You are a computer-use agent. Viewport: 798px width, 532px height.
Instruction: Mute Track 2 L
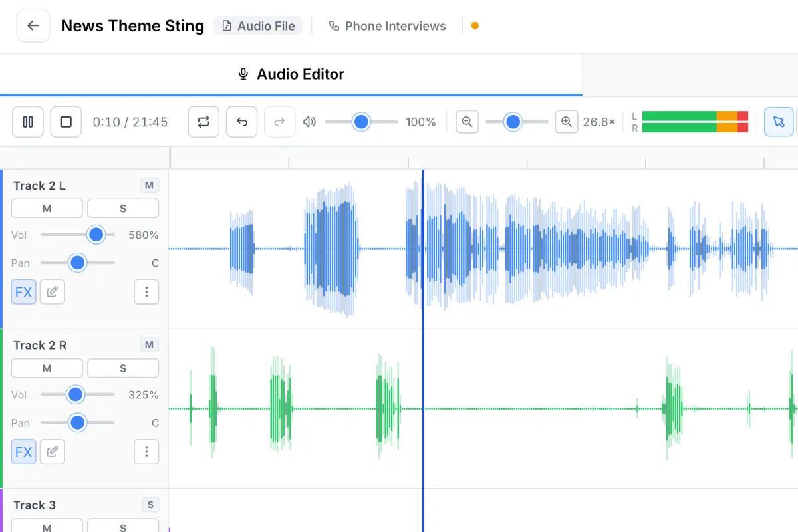click(x=47, y=208)
